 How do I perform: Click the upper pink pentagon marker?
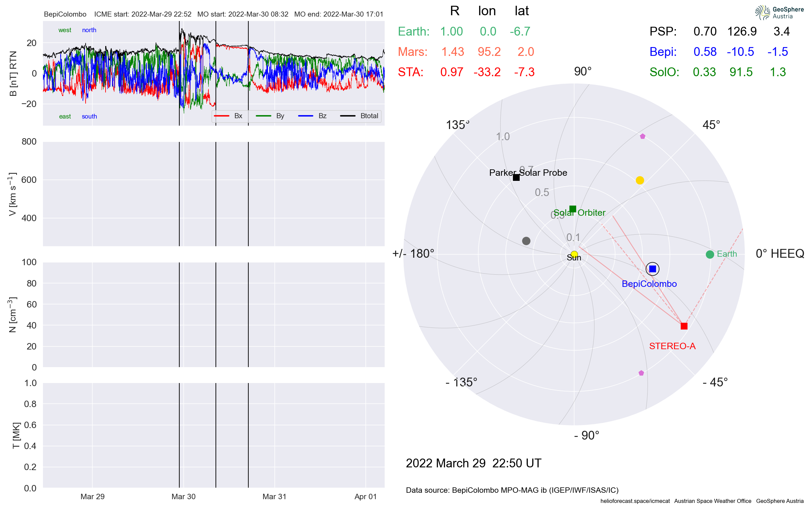642,136
